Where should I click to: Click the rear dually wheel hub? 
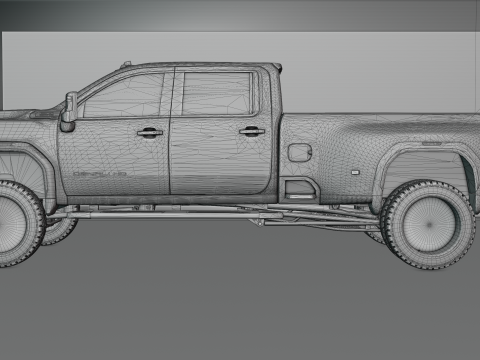[x=429, y=224]
